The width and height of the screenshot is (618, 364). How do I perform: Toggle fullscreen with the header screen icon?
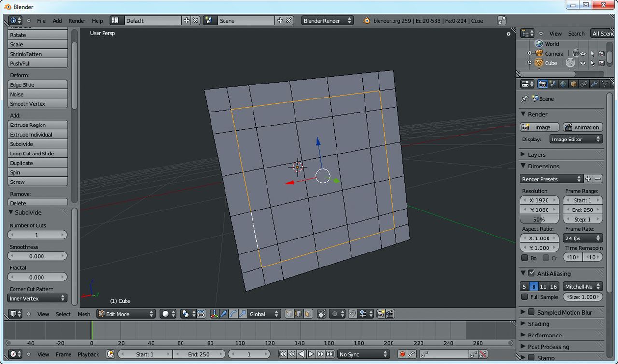click(x=502, y=20)
